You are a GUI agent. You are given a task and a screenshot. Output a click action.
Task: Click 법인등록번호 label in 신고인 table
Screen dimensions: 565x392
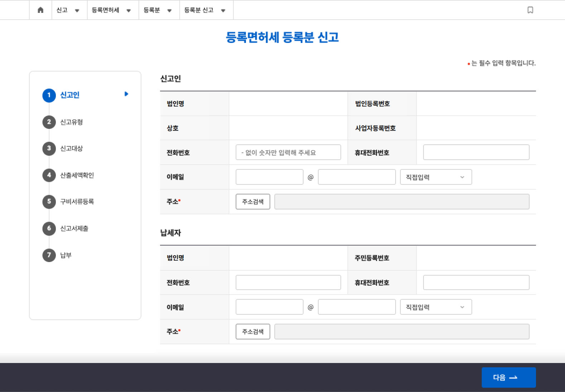coord(372,103)
